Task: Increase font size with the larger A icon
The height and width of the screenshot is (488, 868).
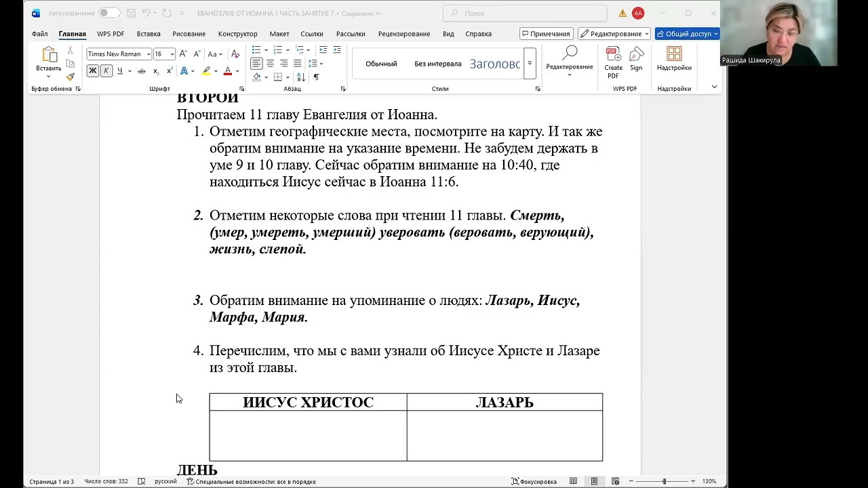Action: point(183,54)
